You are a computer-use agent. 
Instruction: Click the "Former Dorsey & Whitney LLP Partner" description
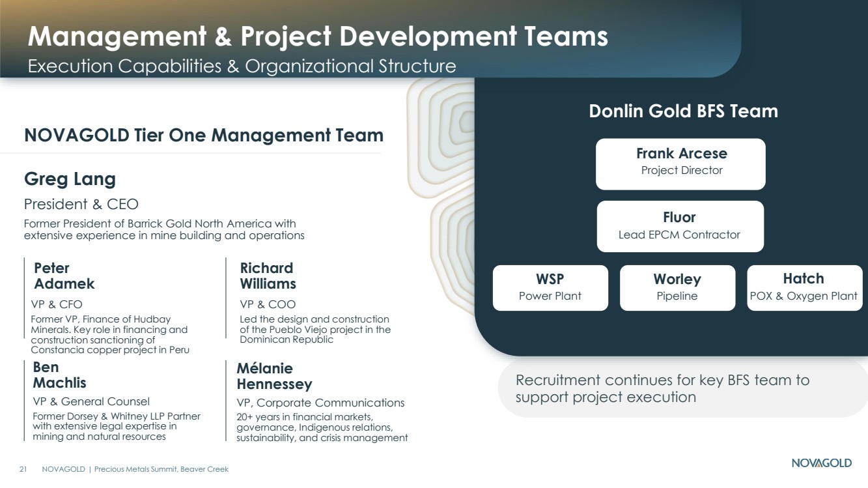click(117, 426)
